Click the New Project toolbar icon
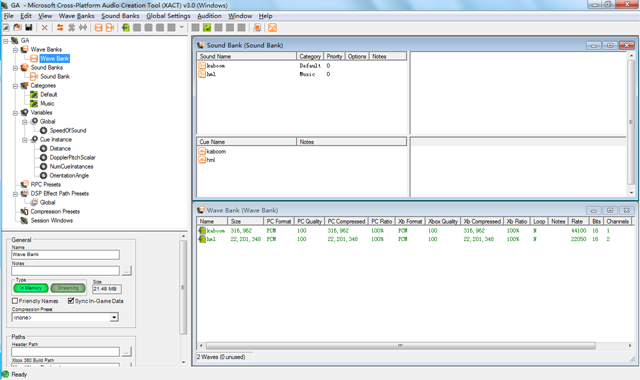640x380 pixels. (6, 27)
